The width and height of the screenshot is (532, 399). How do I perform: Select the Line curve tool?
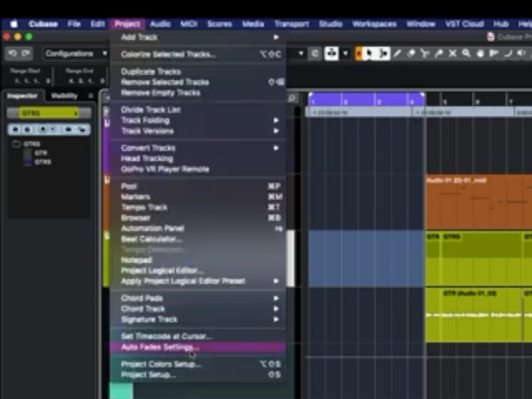tap(507, 54)
